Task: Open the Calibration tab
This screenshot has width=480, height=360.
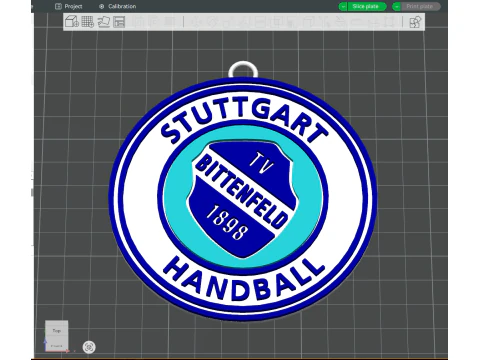Action: (x=118, y=6)
